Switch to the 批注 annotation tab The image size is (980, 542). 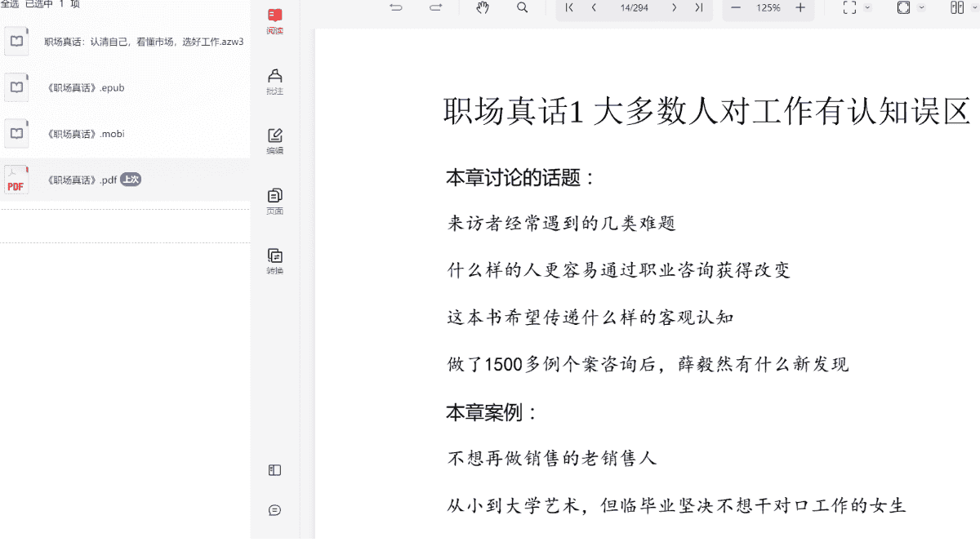(275, 81)
